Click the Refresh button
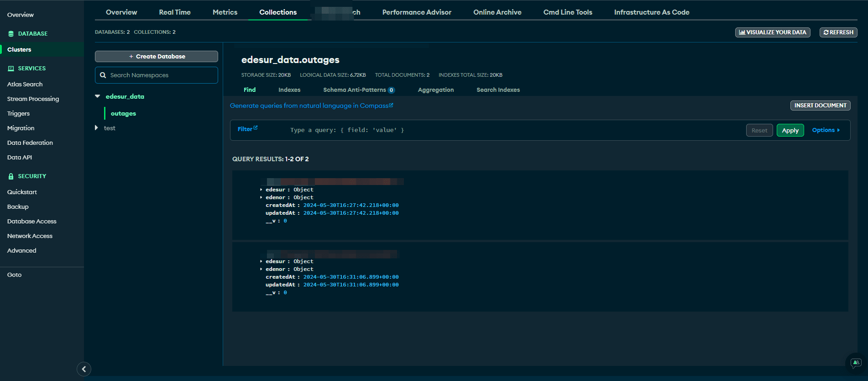The height and width of the screenshot is (381, 868). [838, 32]
